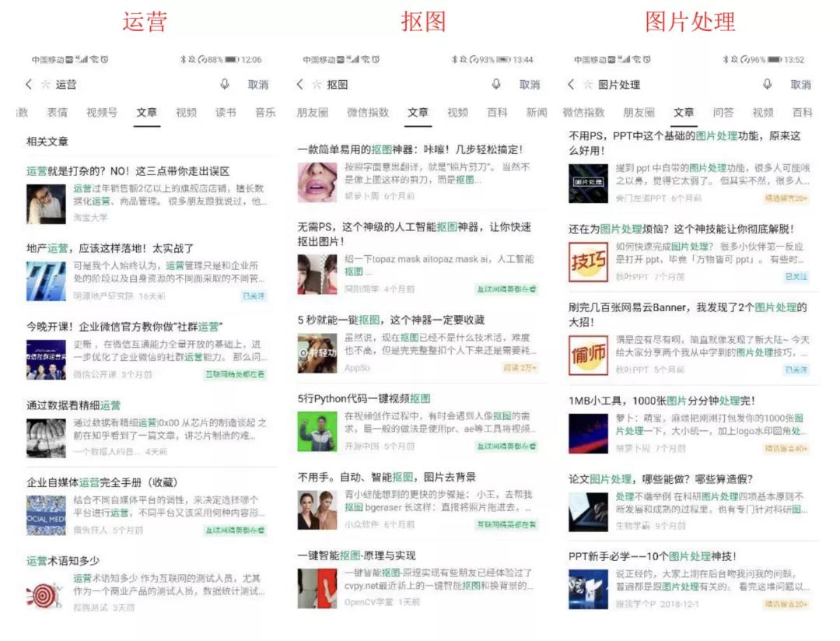Tap back arrow in 抠图 search screen
This screenshot has height=641, width=840.
[300, 84]
